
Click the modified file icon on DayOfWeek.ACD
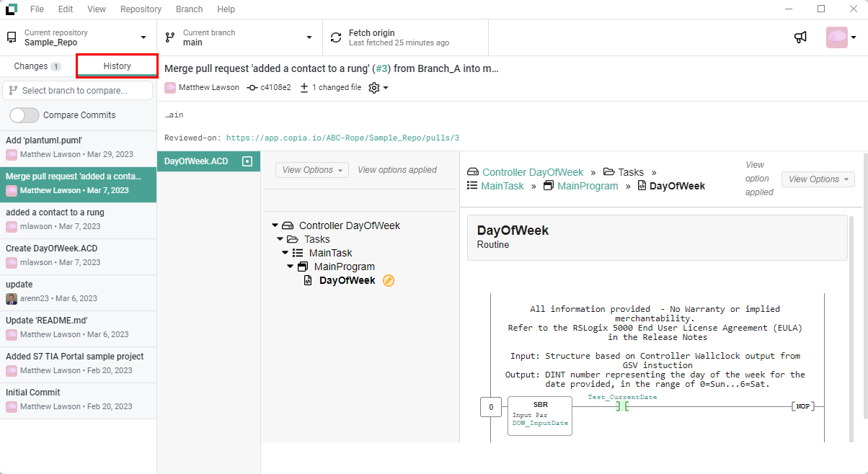point(247,161)
